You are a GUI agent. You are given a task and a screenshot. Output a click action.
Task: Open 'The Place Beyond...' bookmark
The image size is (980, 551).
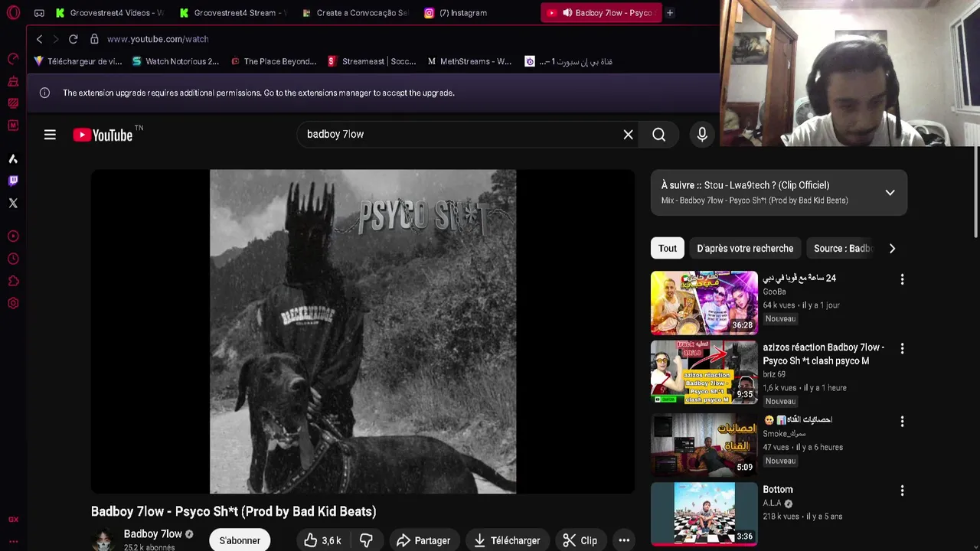pos(273,61)
